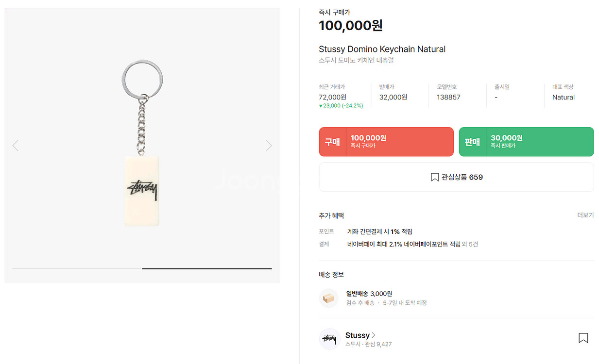
Task: Click the 관심상품 659 wishlist button
Action: pos(456,177)
